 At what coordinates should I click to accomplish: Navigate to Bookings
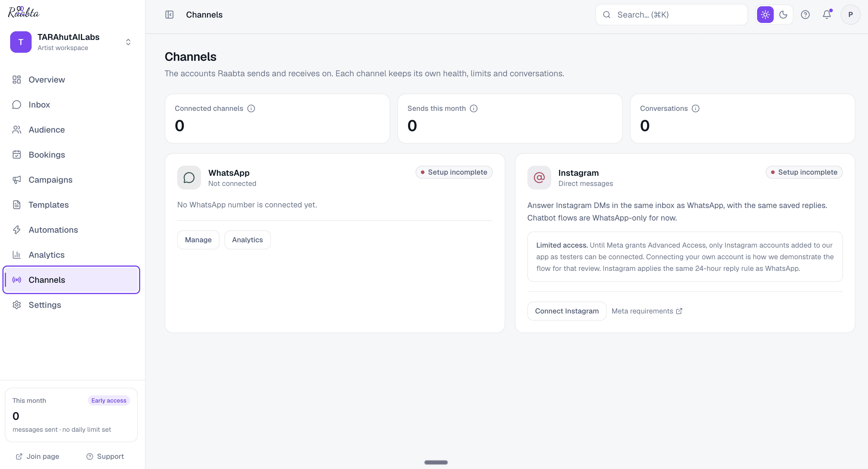tap(71, 155)
